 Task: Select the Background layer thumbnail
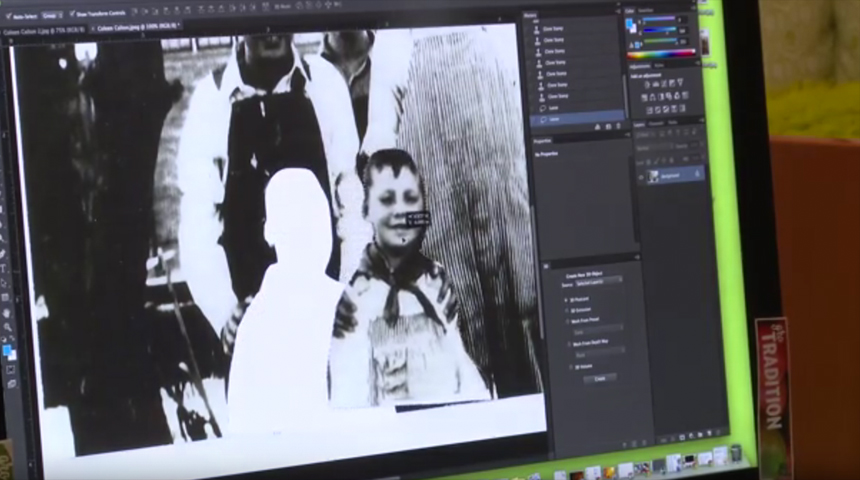tap(653, 177)
